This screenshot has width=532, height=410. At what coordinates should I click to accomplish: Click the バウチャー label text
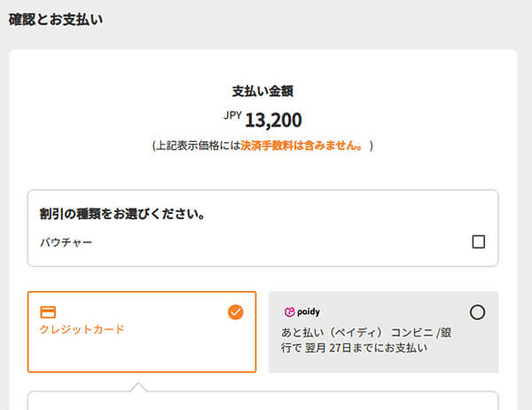click(66, 241)
